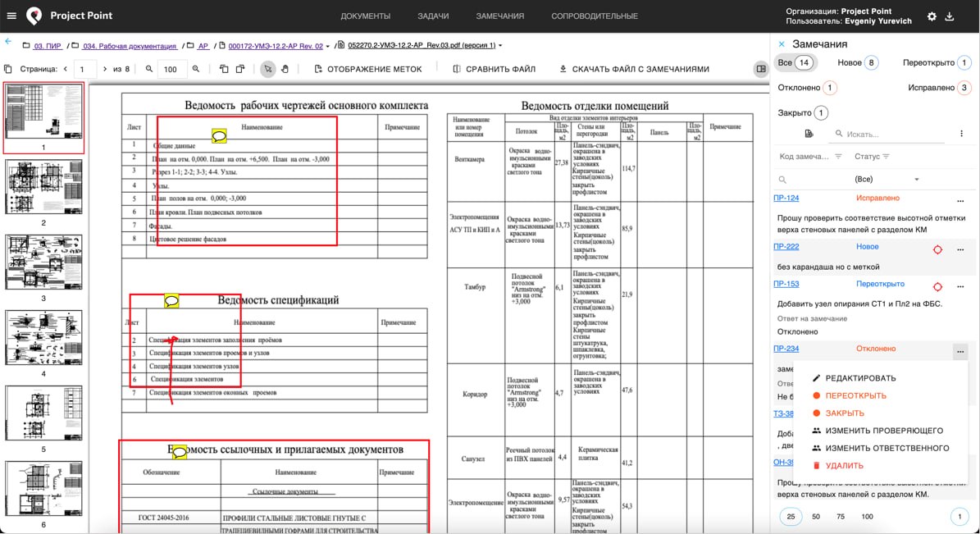Close the Замечания panel with the X
The image size is (980, 534).
pyautogui.click(x=782, y=44)
